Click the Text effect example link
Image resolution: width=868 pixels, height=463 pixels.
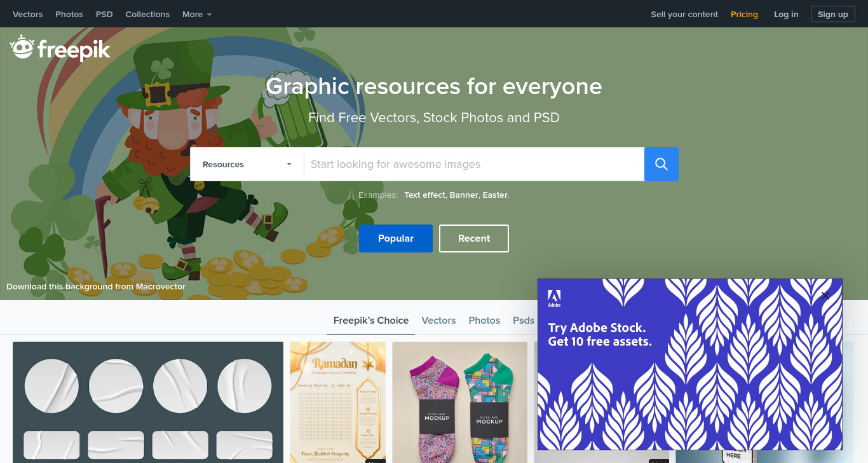(x=424, y=195)
